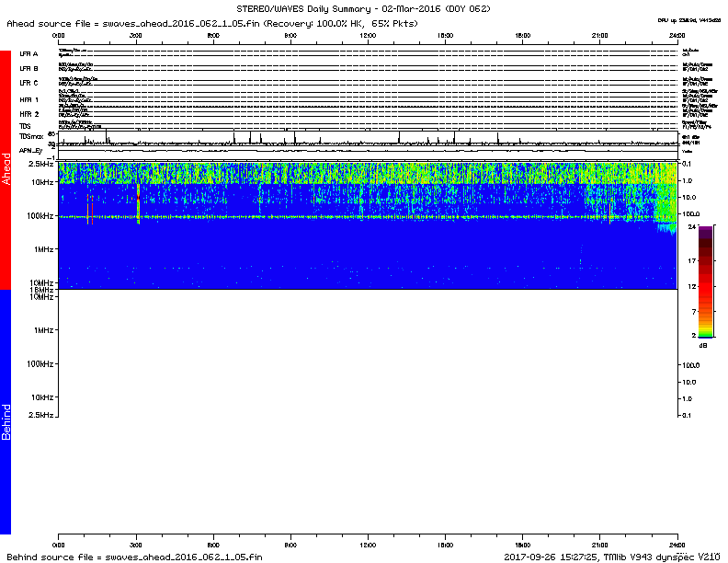Viewport: 728px width, 563px height.
Task: Click the 100kHz label of the Ahead spectrogram
Action: [x=39, y=216]
